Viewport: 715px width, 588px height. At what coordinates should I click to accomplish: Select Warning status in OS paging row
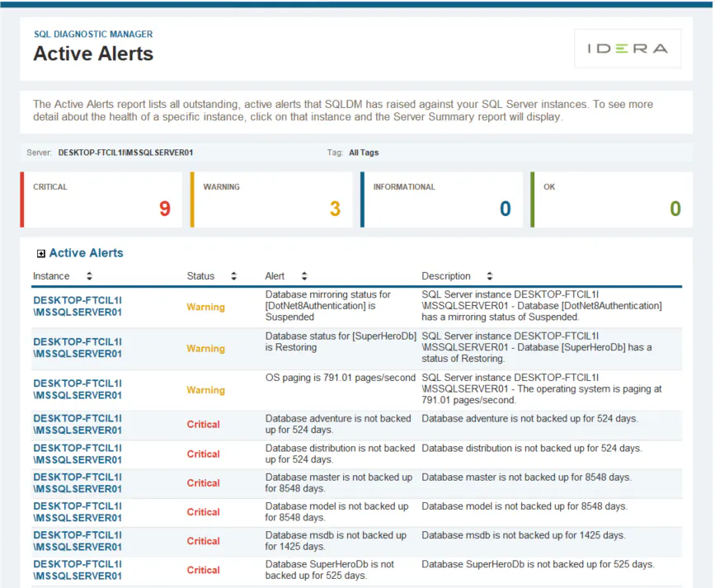[x=205, y=390]
